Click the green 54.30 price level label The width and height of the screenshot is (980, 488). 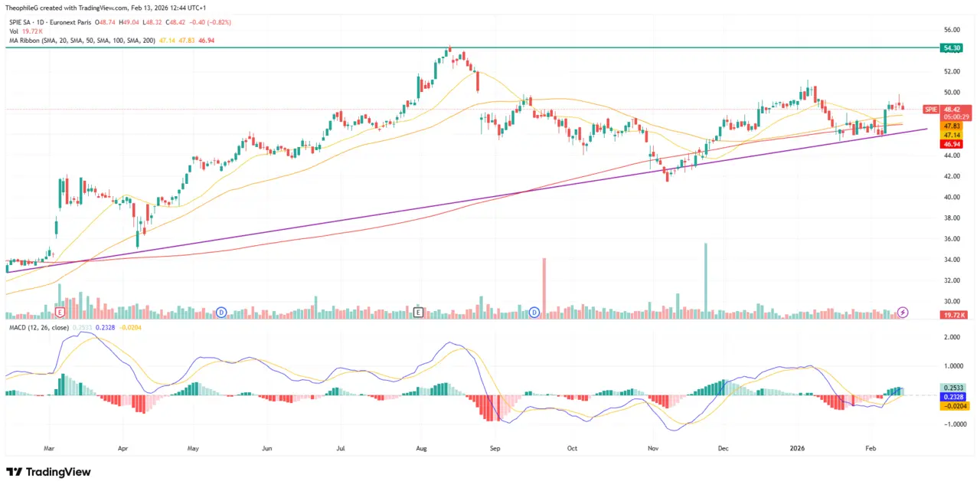click(952, 47)
